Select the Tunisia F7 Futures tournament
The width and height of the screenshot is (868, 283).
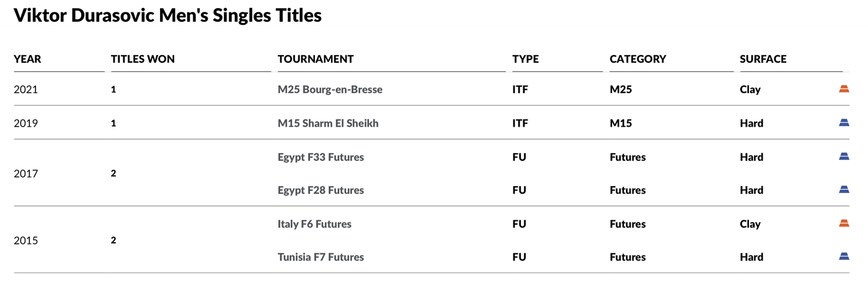coord(321,257)
